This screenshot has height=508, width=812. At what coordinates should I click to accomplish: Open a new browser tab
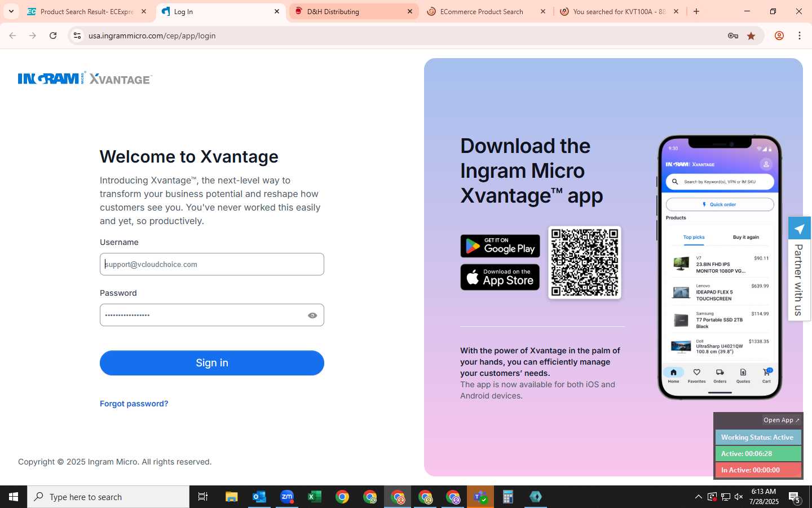[x=696, y=11]
